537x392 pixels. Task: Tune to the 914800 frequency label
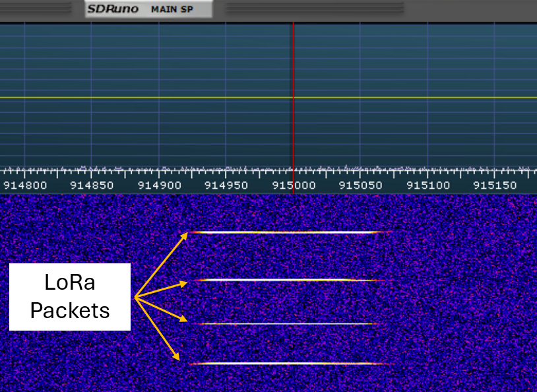pyautogui.click(x=25, y=185)
